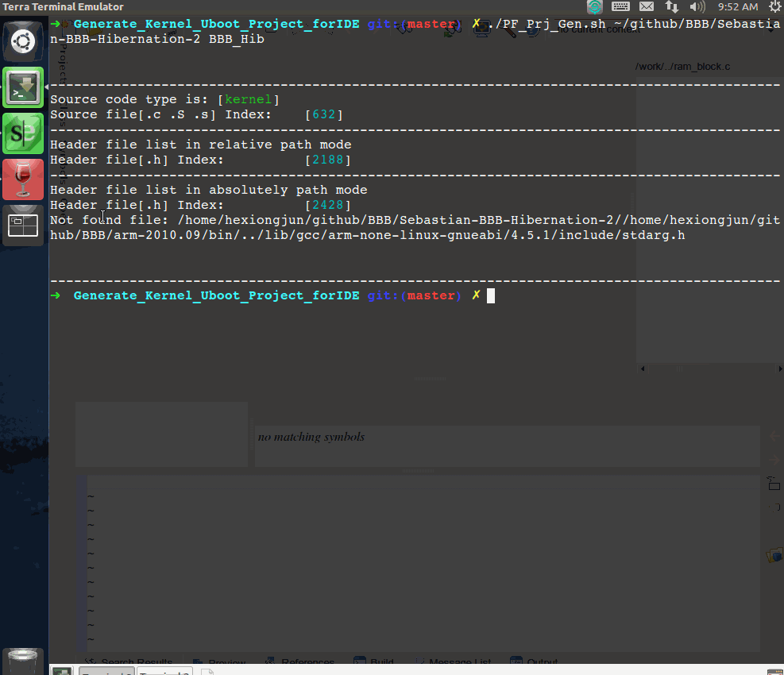Click the 'Terra Terminal Emulator' title text
This screenshot has height=675, width=784.
(63, 6)
